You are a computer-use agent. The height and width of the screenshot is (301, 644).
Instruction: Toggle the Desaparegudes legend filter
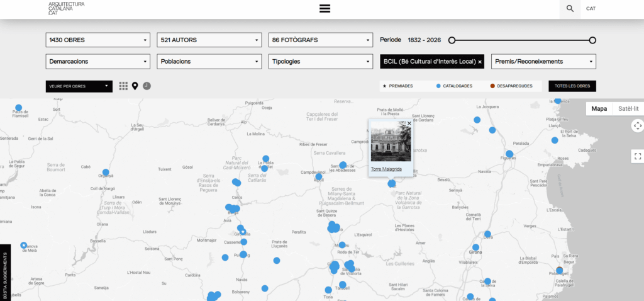(x=511, y=86)
